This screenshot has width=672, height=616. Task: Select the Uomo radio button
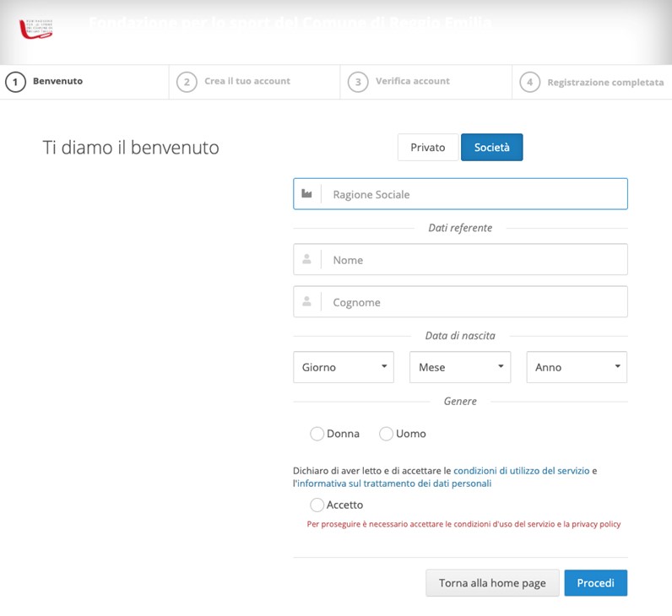(x=387, y=434)
